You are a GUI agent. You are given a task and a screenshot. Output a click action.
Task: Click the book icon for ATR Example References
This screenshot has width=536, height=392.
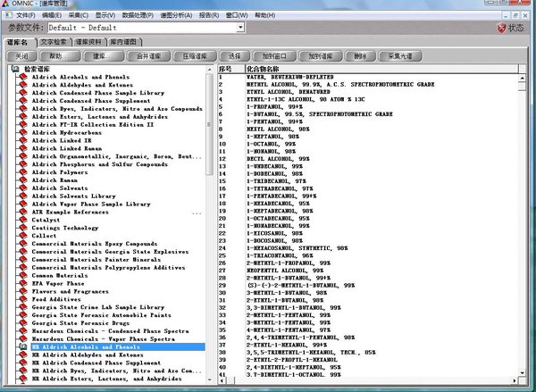(x=23, y=212)
